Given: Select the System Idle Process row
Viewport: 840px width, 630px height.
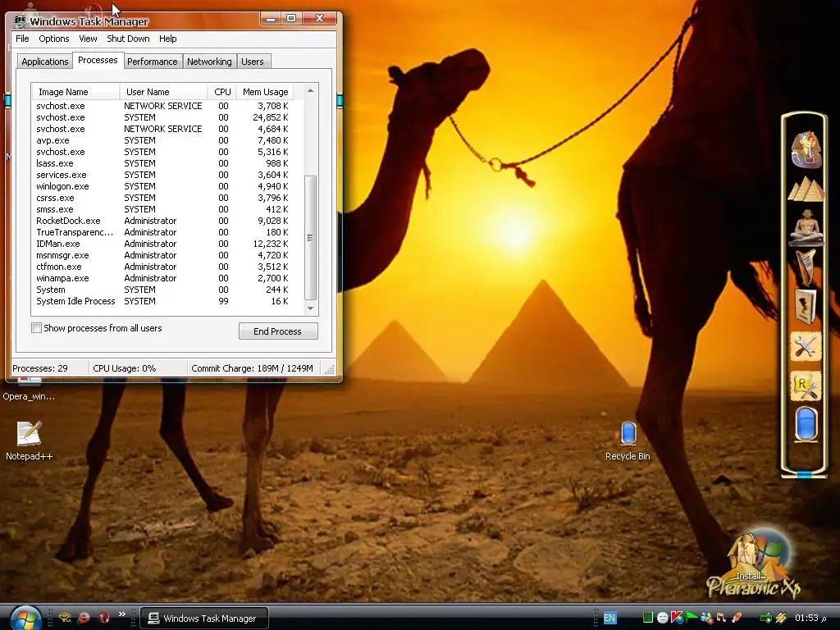Looking at the screenshot, I should [x=162, y=301].
